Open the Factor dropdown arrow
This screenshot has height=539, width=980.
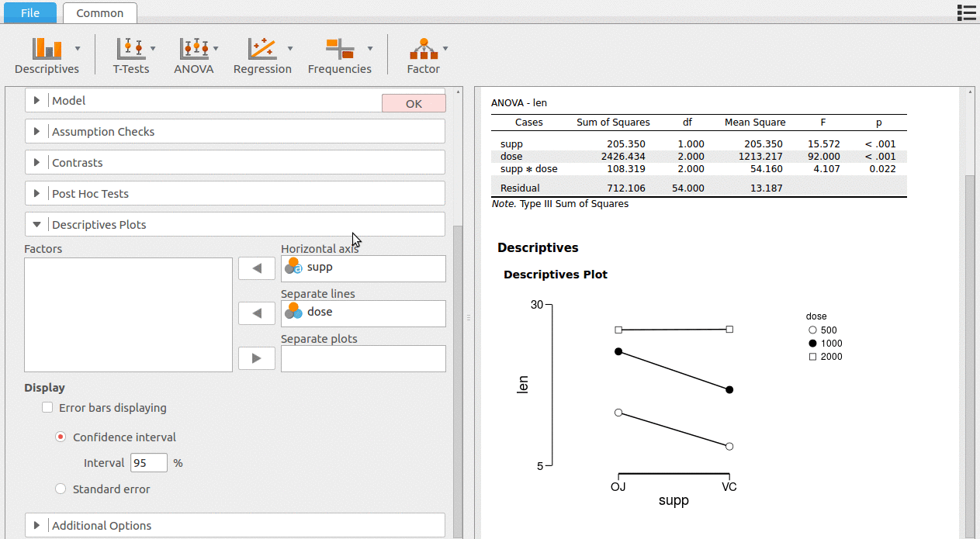(x=445, y=48)
